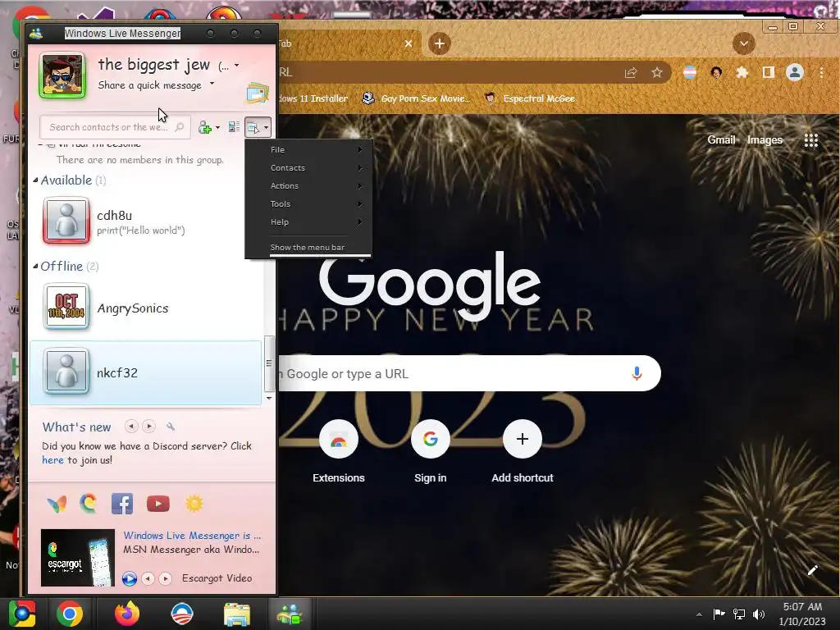The width and height of the screenshot is (840, 630).
Task: Open the Espectral McGee bookmark
Action: coord(529,98)
